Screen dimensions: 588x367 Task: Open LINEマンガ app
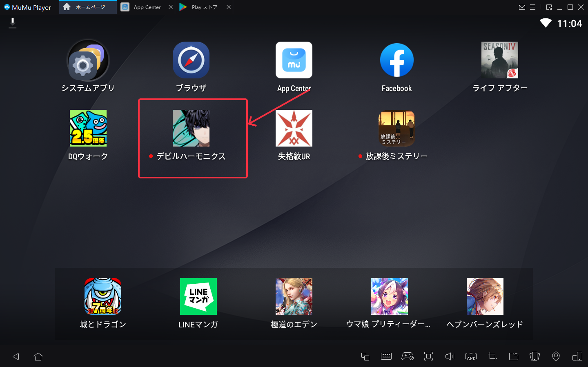198,296
